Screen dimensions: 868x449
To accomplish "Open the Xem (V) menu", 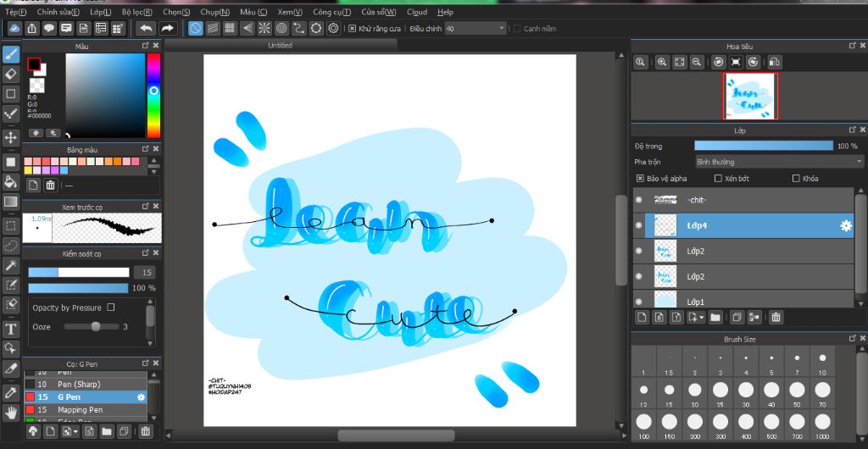I will pyautogui.click(x=290, y=12).
